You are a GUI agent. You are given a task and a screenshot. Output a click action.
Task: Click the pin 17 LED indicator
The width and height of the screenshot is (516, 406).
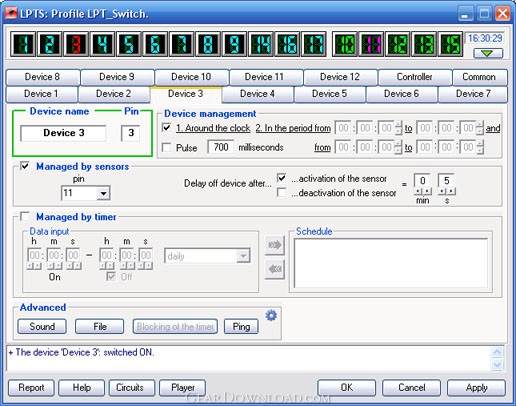coord(314,44)
